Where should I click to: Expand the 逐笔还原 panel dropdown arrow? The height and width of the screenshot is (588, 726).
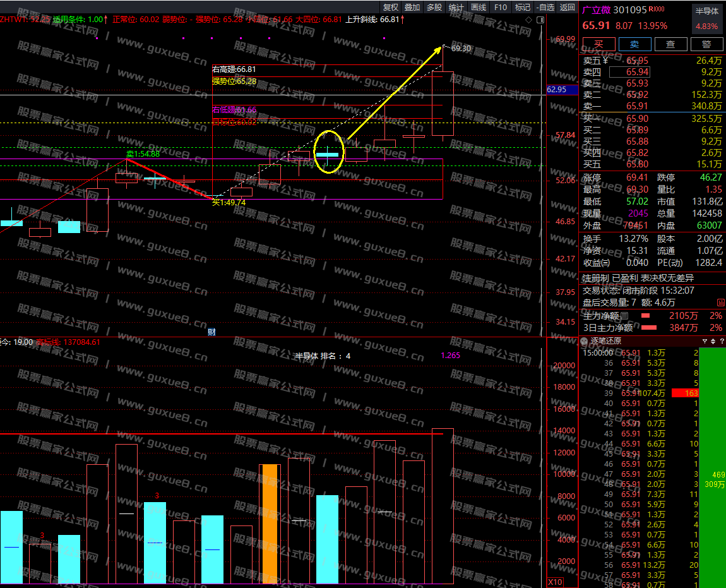pos(583,341)
